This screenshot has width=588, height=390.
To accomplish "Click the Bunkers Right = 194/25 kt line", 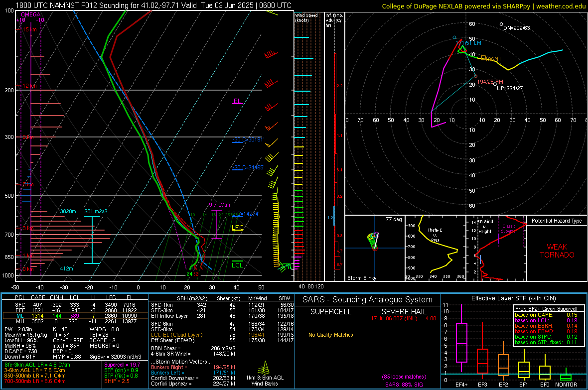I will click(193, 367).
